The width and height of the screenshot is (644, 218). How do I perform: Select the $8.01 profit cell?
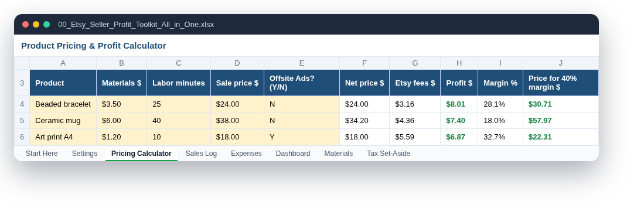click(x=459, y=104)
